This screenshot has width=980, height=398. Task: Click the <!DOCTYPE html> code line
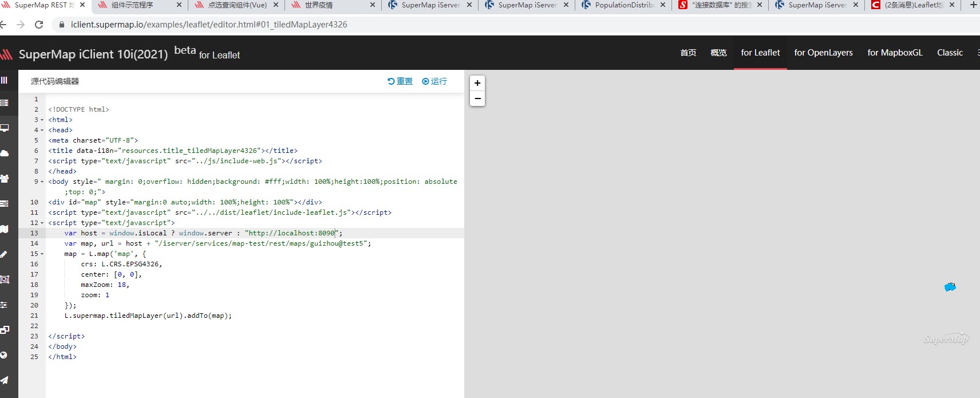(x=79, y=109)
